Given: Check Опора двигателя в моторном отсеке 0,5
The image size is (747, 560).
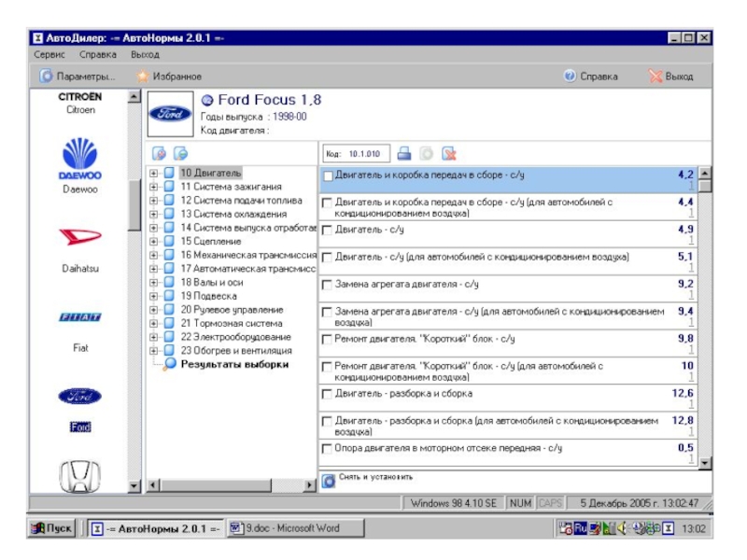Looking at the screenshot, I should tap(328, 449).
